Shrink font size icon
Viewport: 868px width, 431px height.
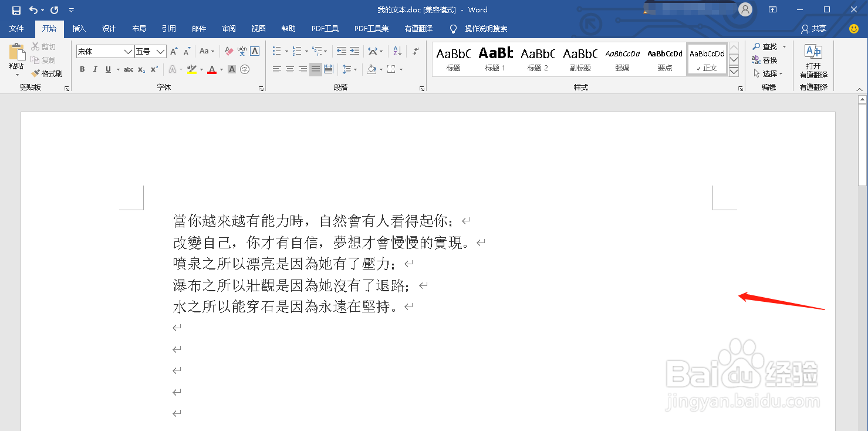pyautogui.click(x=187, y=52)
